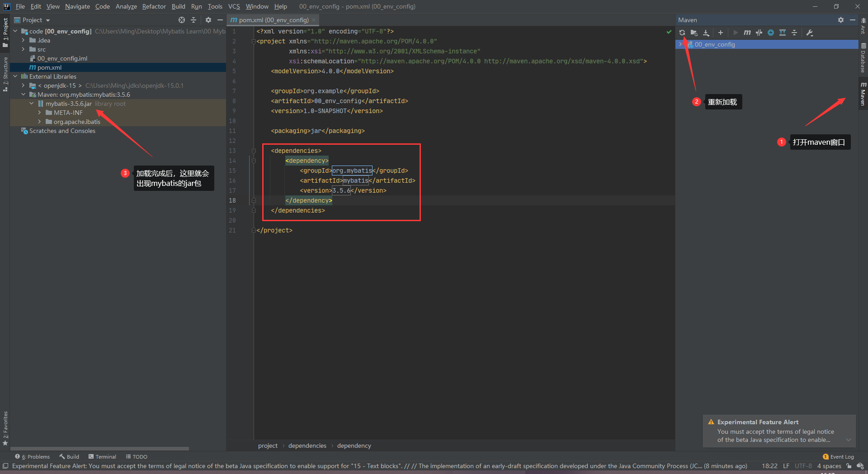Expand the src folder

24,49
